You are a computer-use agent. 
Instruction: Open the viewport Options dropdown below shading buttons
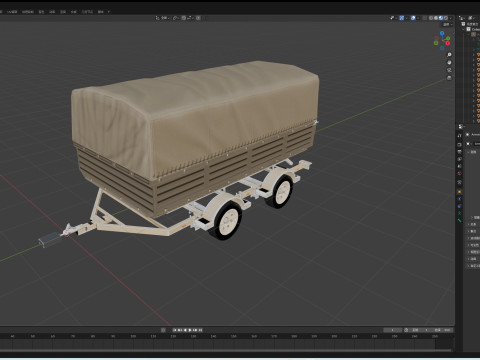[x=447, y=25]
